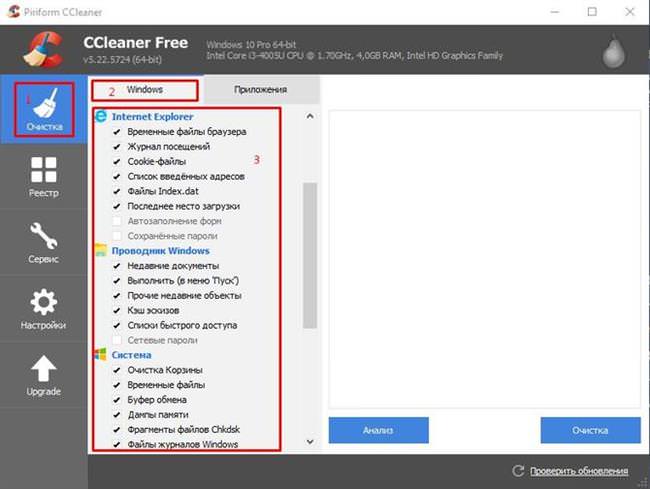Minimize the CCleaner window
Screen dimensions: 650x489
coord(555,12)
